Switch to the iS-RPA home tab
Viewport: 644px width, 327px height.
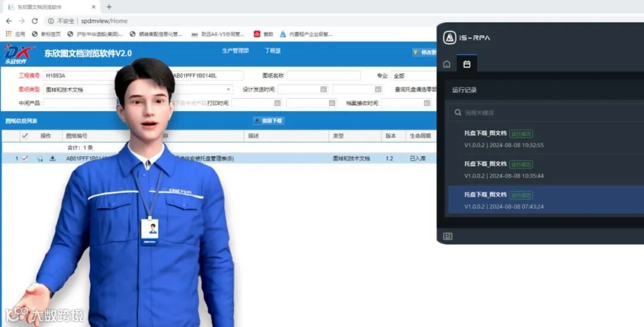447,64
